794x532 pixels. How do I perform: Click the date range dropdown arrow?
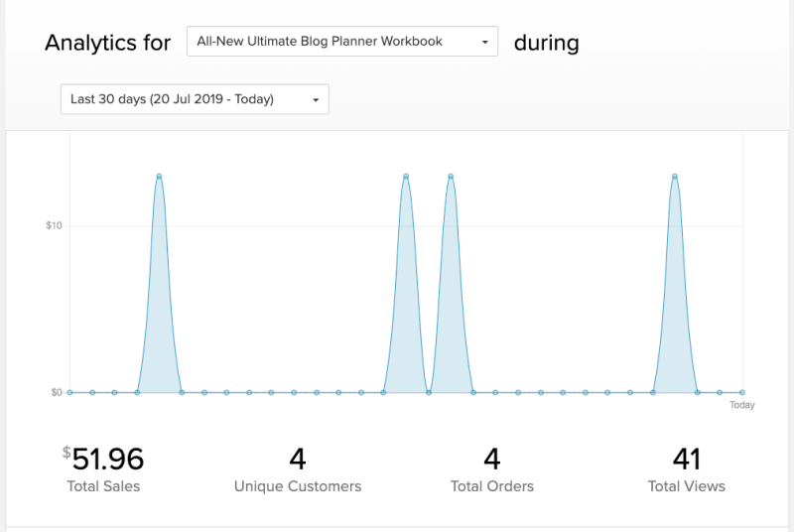tap(316, 99)
